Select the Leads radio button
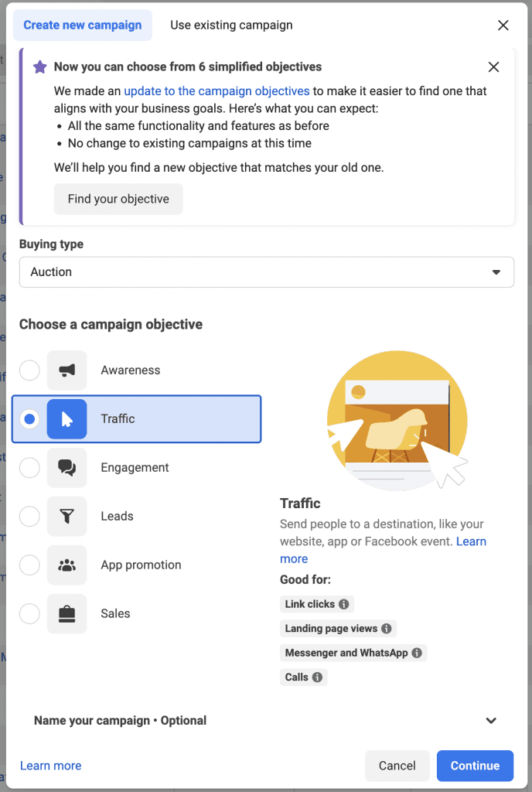 tap(30, 516)
